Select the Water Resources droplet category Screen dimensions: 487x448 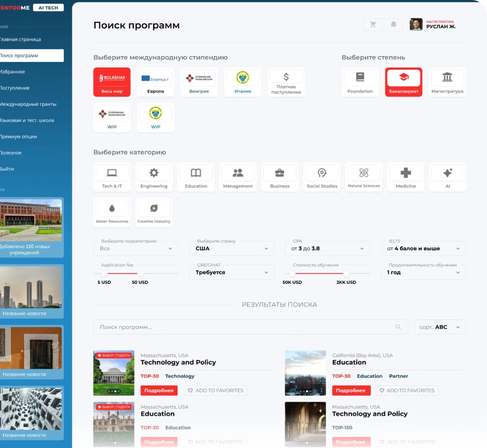[112, 212]
